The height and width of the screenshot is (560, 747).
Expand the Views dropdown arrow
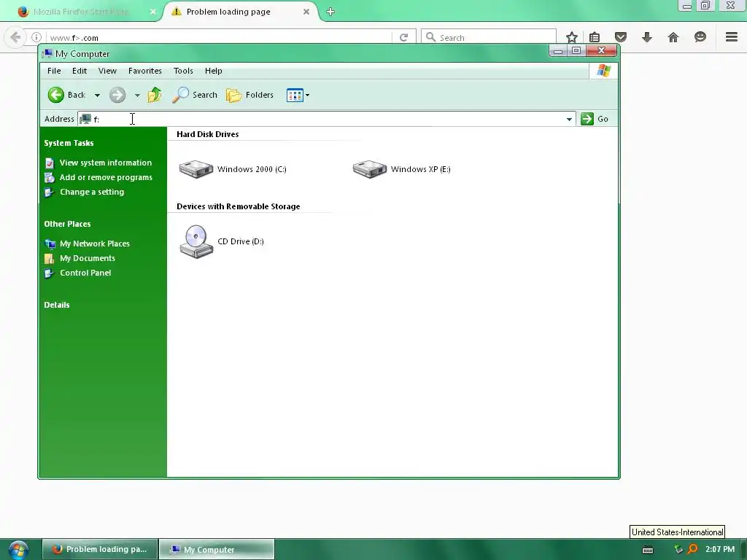pos(307,96)
